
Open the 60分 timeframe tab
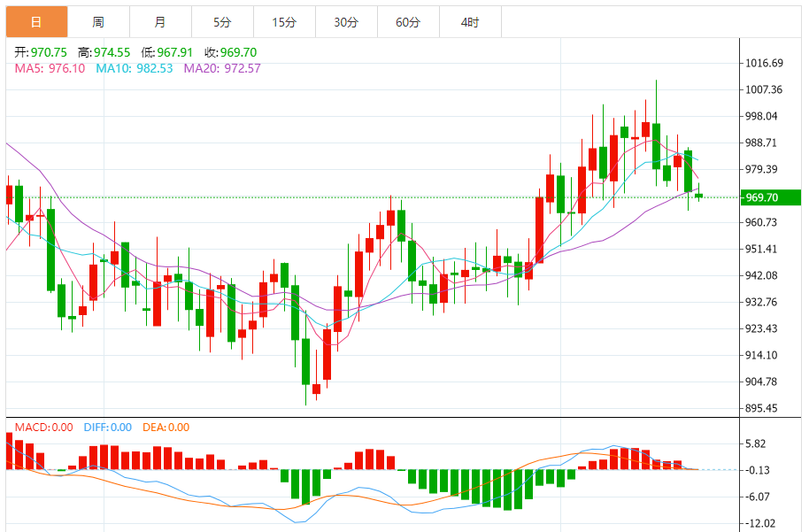point(408,22)
